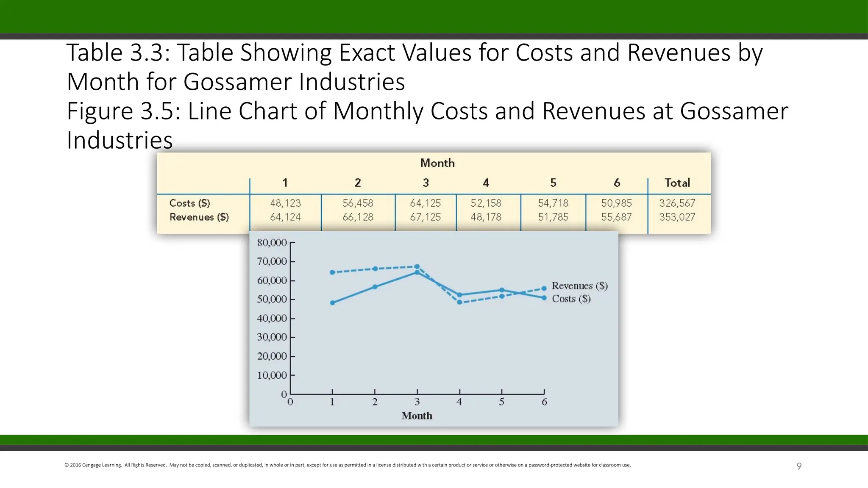Image resolution: width=868 pixels, height=488 pixels.
Task: Select the cost value 48,123
Action: 285,203
